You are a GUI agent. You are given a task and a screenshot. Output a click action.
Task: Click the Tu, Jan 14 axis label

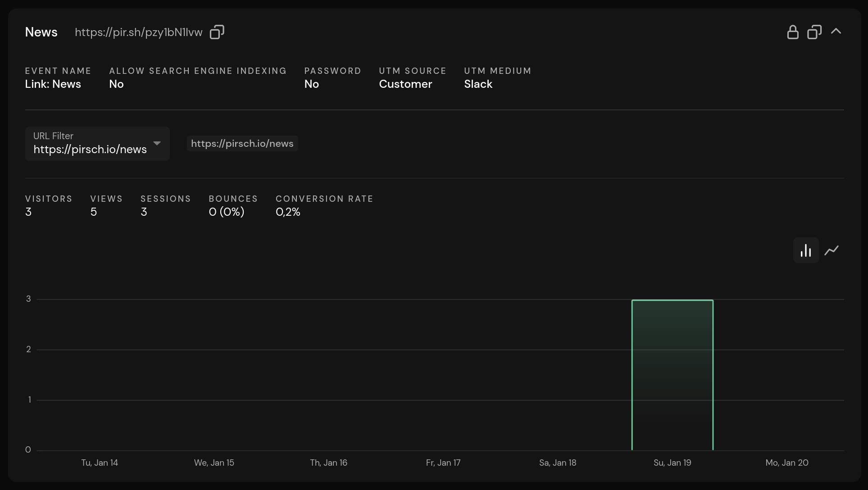100,463
